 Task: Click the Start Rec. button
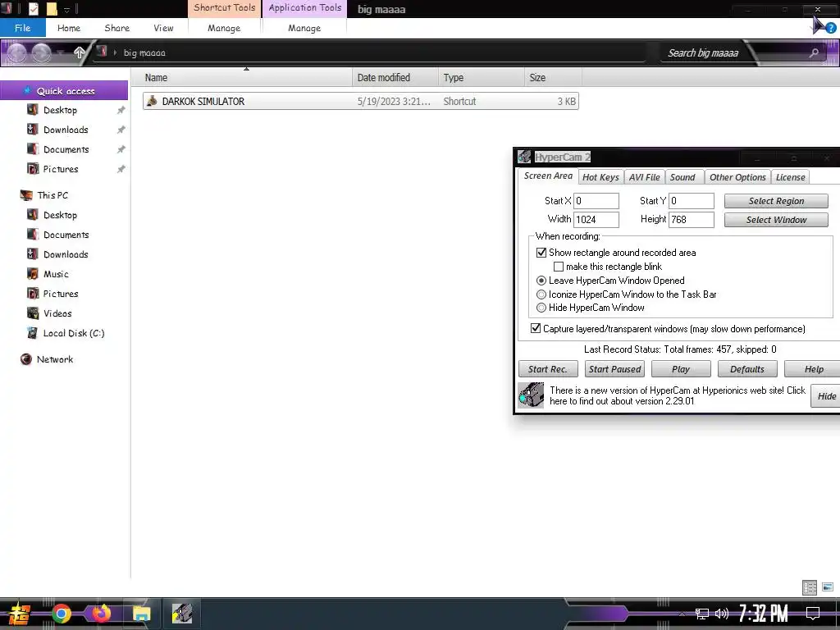click(548, 369)
